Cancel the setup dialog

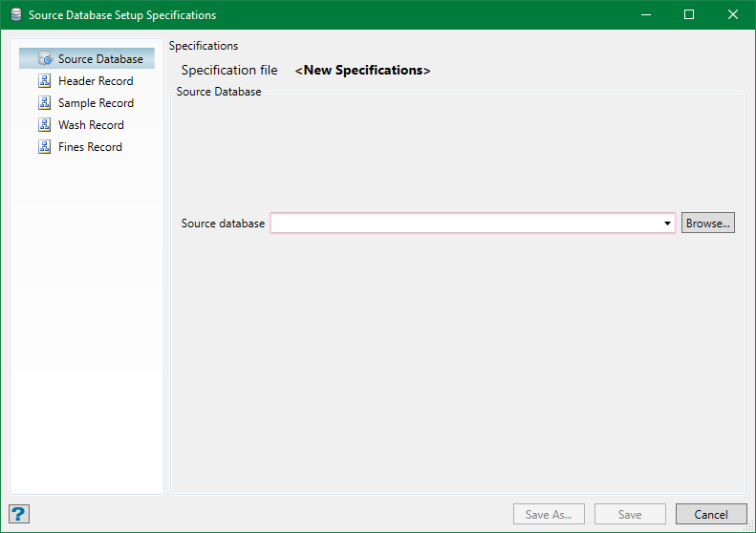coord(711,515)
